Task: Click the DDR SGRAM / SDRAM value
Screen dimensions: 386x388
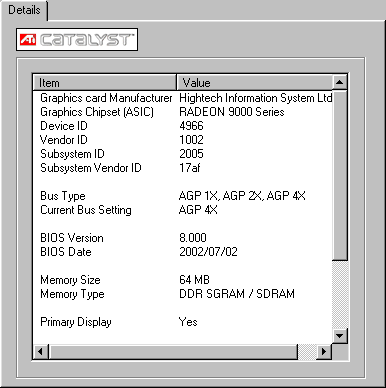Action: pyautogui.click(x=237, y=294)
